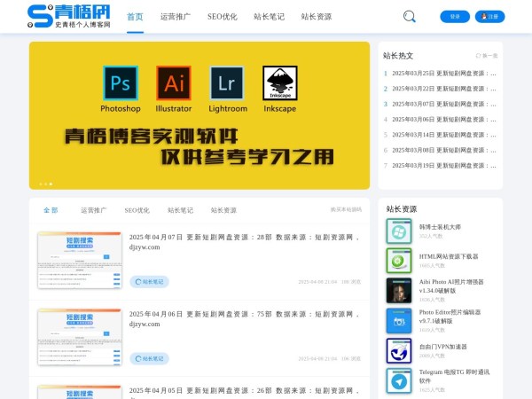The image size is (532, 399).
Task: Open the 2025年04月07日 article title
Action: pos(244,242)
